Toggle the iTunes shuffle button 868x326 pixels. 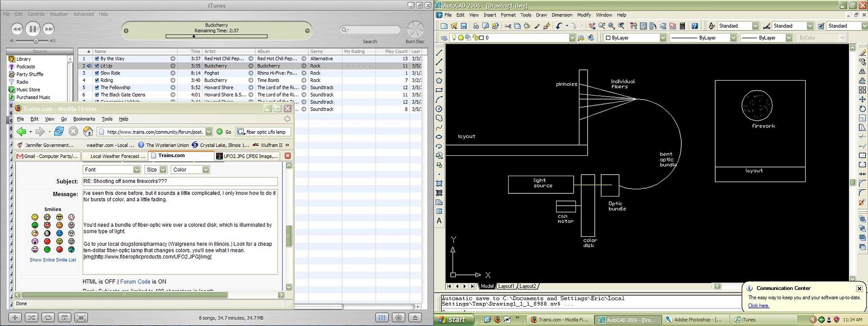tap(31, 318)
